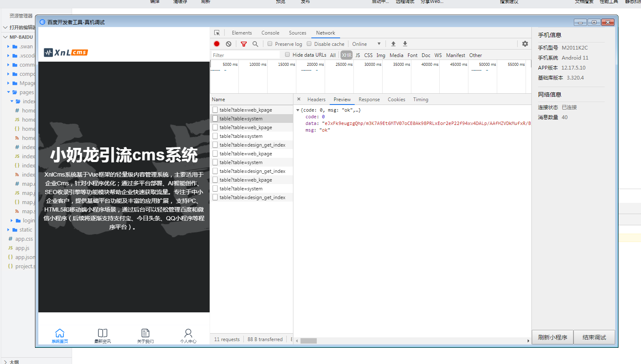Enable the Disable cache checkbox
The height and width of the screenshot is (364, 641).
tap(309, 44)
